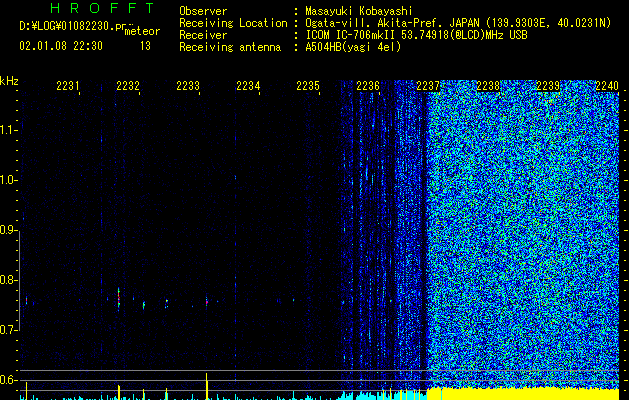
Task: Click the date stamp 02.01.08 22:30
Action: coord(61,46)
